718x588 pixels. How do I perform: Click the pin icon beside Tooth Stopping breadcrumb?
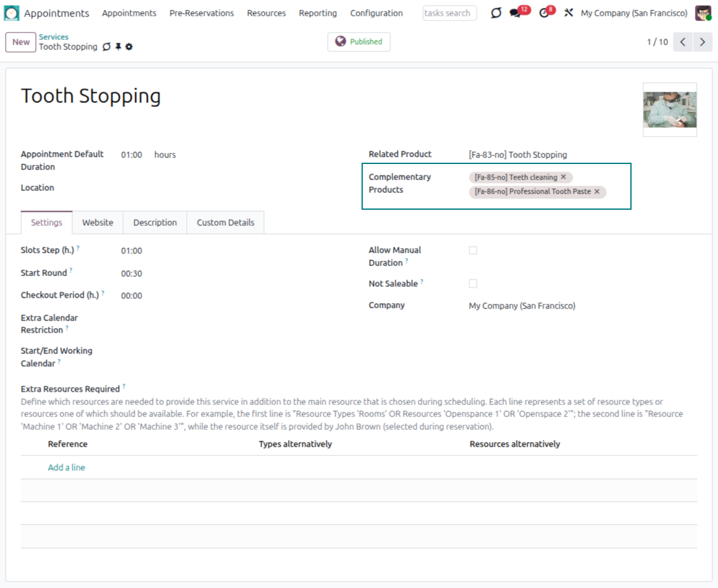coord(118,47)
